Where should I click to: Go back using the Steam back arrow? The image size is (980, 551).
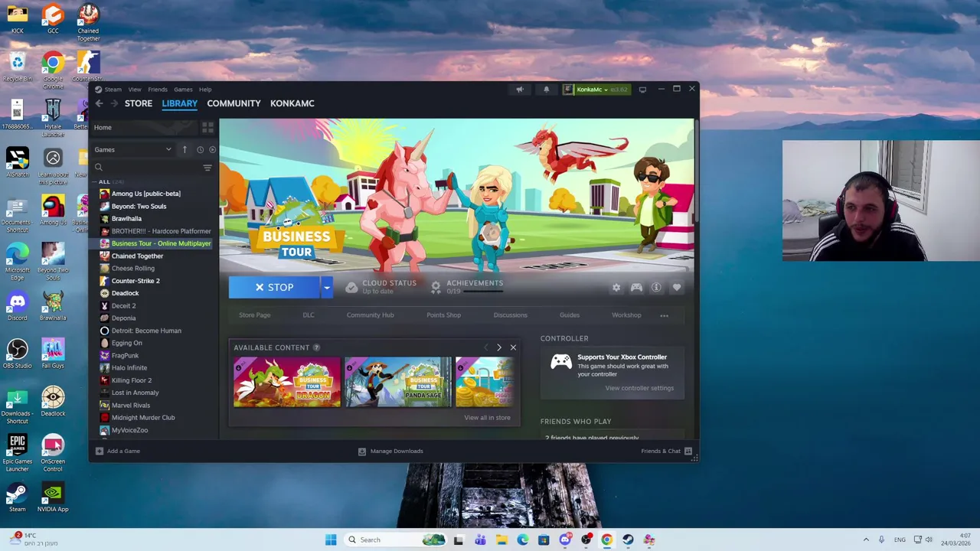point(99,103)
